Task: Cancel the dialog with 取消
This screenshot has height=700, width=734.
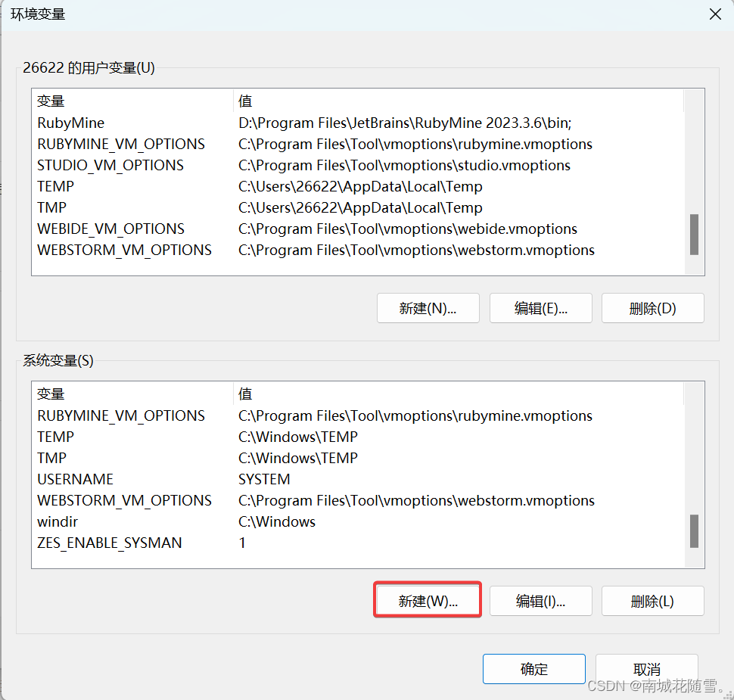Action: tap(646, 669)
